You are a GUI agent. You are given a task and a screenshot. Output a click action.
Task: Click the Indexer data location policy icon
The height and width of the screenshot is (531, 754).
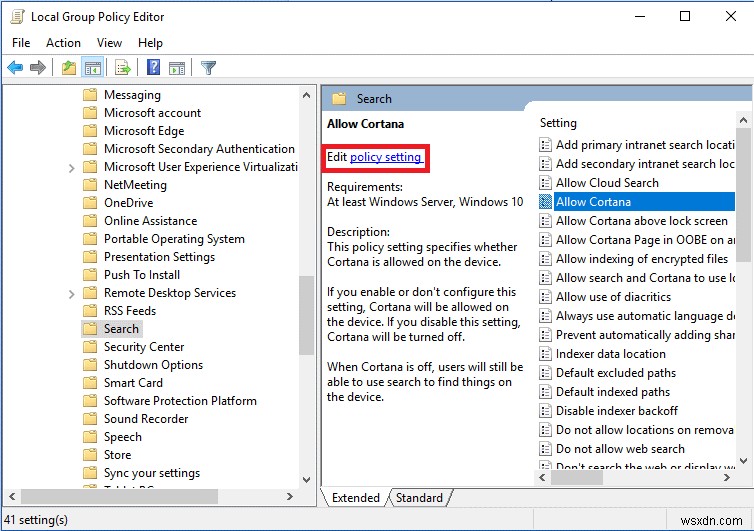[545, 354]
